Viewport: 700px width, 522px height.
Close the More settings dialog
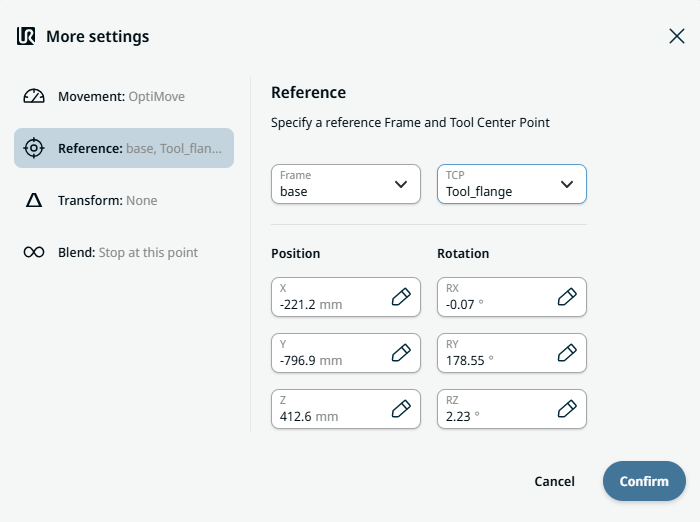coord(676,36)
